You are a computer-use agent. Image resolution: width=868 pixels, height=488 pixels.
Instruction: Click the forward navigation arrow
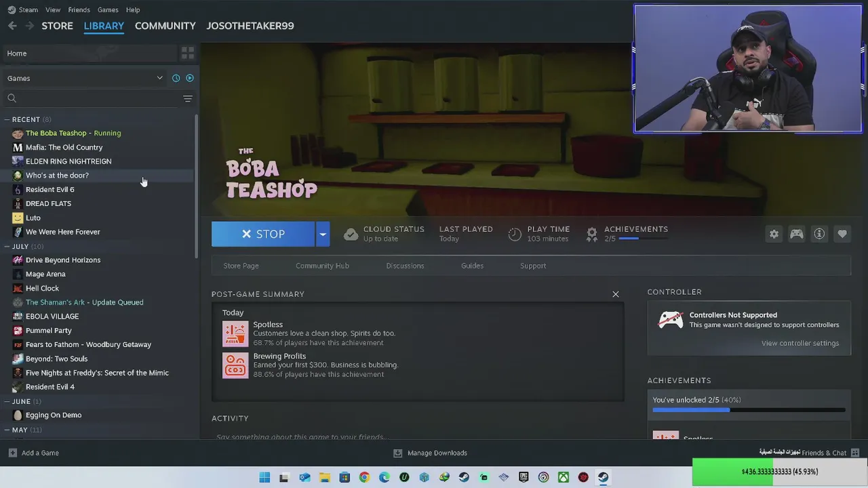(x=29, y=26)
